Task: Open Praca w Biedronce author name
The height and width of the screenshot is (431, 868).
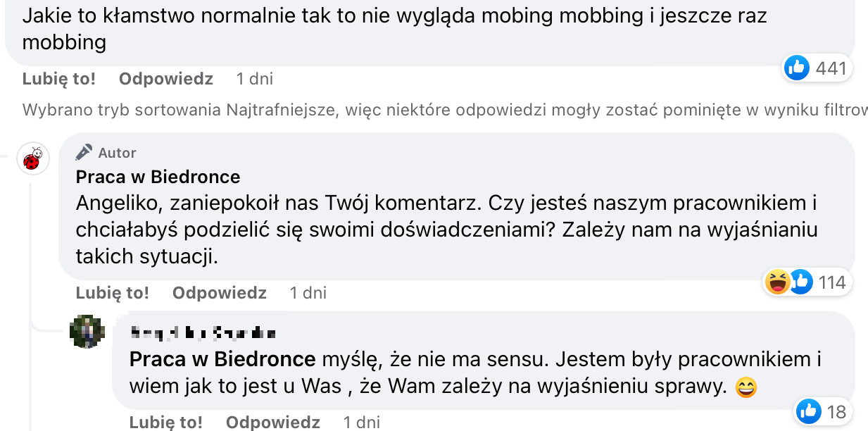Action: click(x=158, y=176)
